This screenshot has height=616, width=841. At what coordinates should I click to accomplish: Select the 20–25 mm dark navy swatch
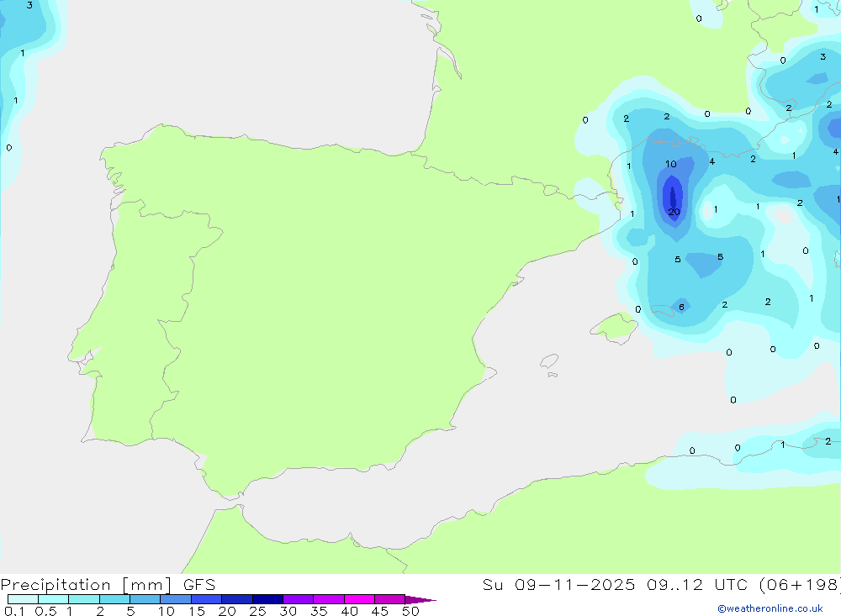click(236, 599)
